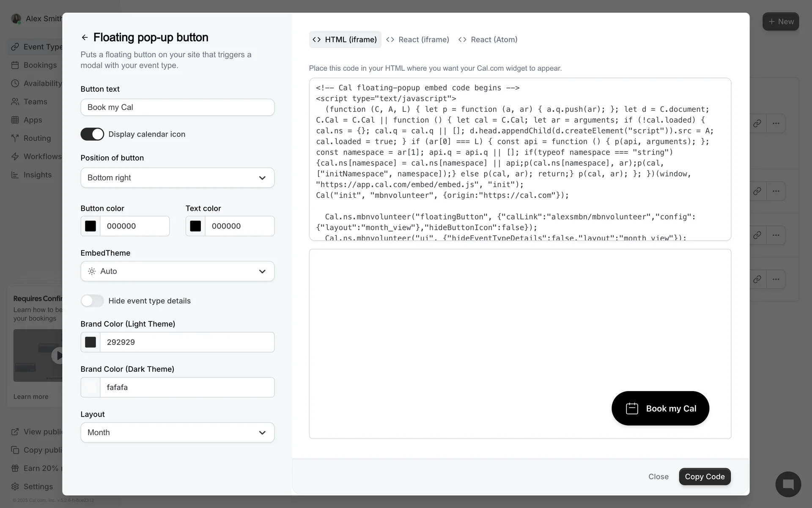Screen dimensions: 812x508
Task: Click the Apps grid icon in sidebar
Action: (x=15, y=120)
